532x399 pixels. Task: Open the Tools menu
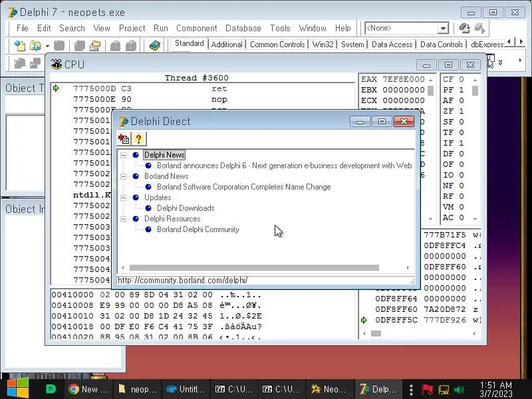tap(280, 28)
